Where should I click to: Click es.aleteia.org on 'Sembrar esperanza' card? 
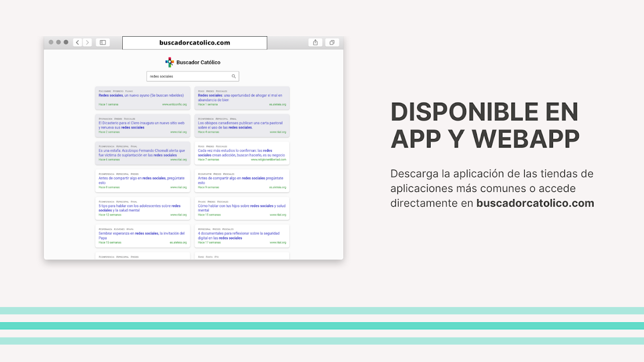tap(178, 242)
